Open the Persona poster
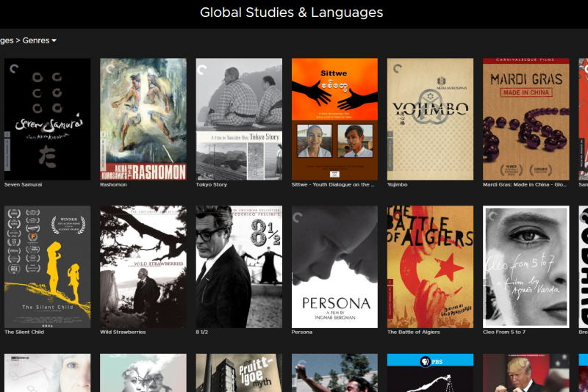The image size is (588, 392). (334, 266)
